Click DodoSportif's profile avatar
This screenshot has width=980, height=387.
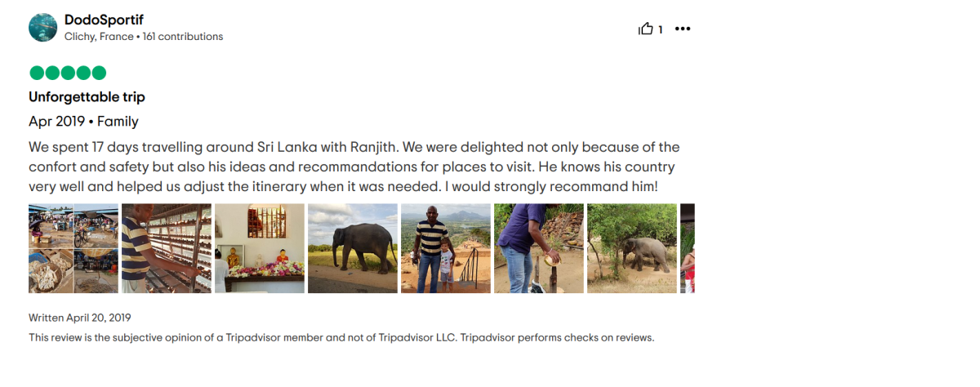42,28
